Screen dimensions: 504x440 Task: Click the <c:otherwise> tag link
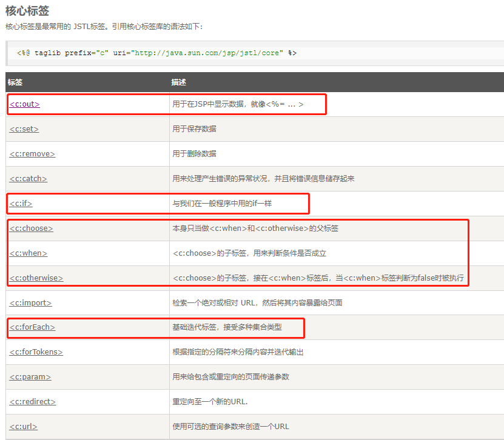pos(36,278)
